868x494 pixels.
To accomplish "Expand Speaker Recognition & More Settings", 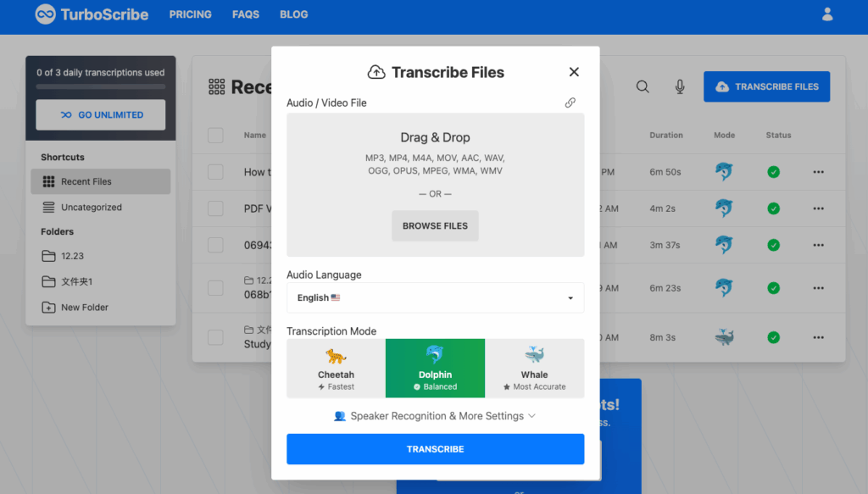I will (x=435, y=416).
